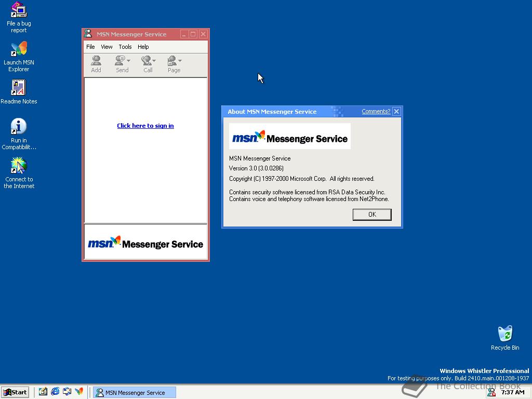Expand the Send dropdown arrow

tap(129, 61)
